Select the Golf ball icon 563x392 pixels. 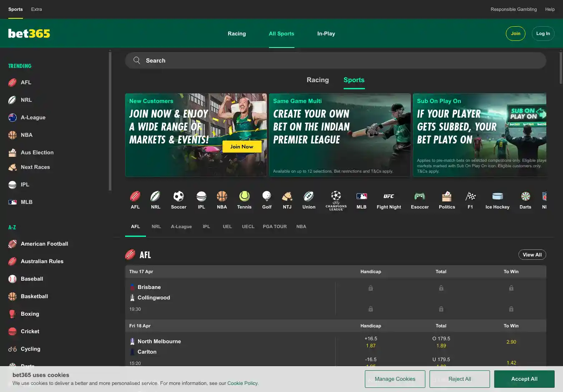tap(267, 196)
